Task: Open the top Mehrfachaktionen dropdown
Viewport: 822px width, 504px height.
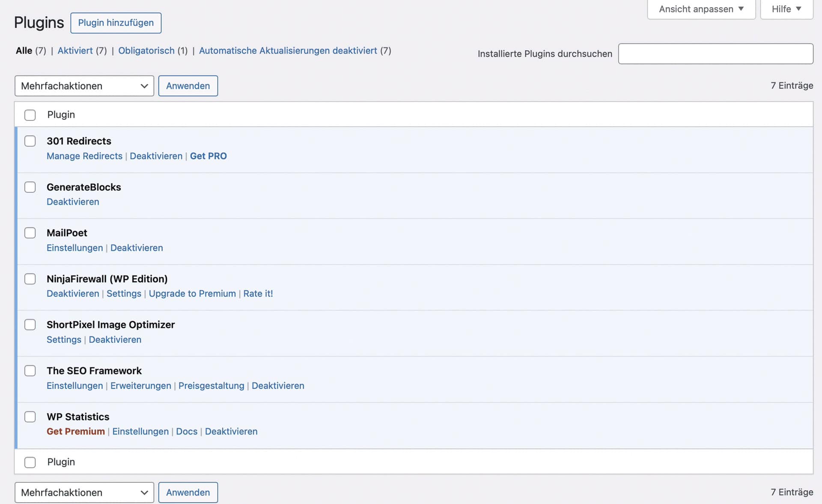Action: click(84, 86)
